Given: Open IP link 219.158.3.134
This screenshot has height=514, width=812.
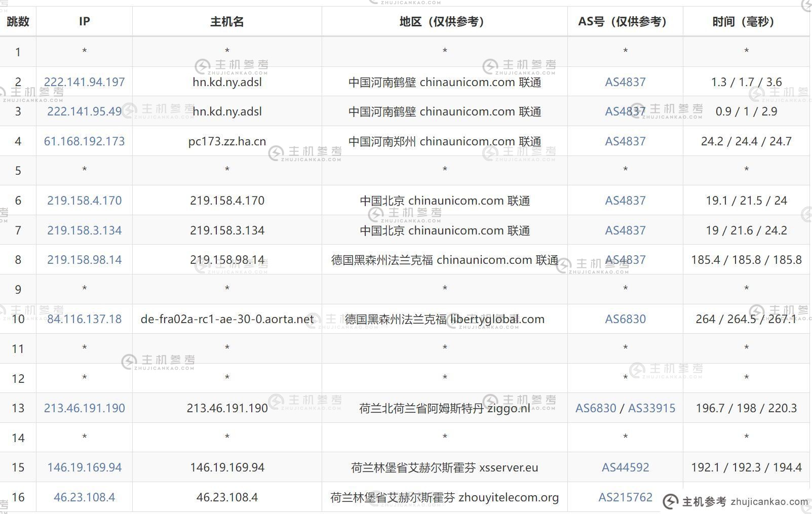Looking at the screenshot, I should [84, 230].
